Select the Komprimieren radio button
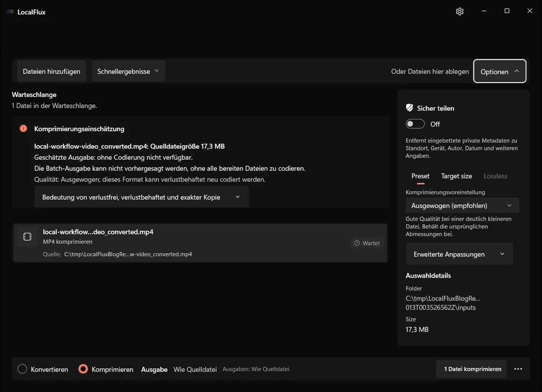Screen dimensions: 542x392 83,369
